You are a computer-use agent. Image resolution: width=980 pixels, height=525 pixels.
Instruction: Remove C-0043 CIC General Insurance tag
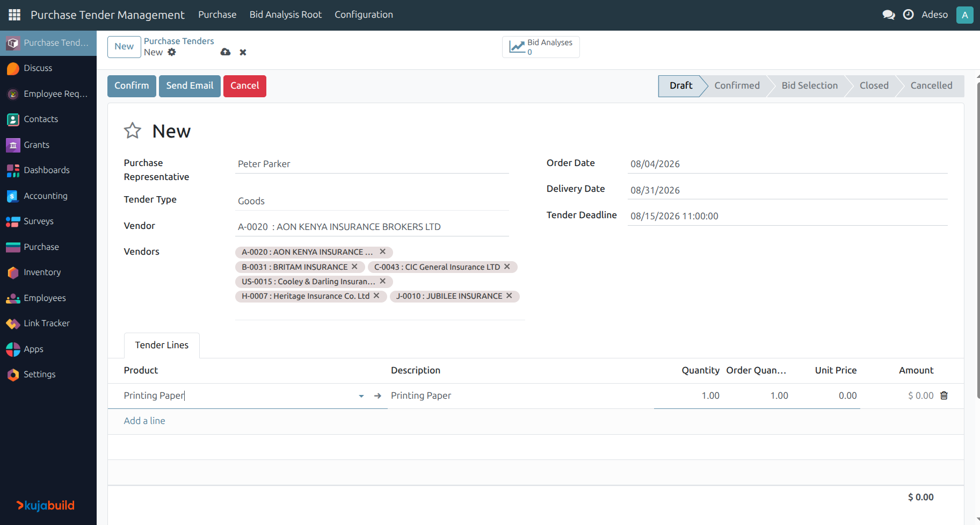507,267
